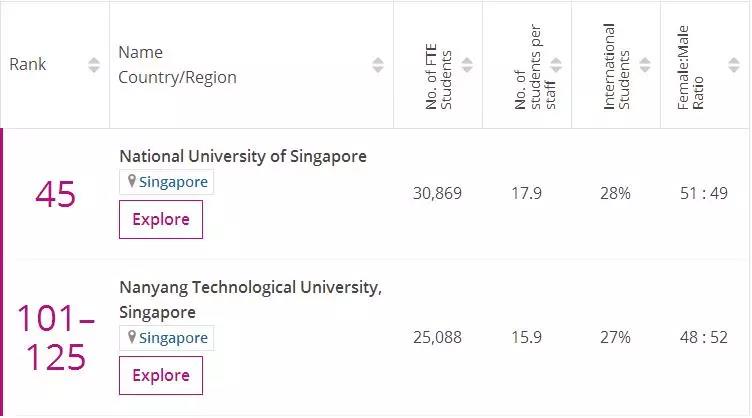752x418 pixels.
Task: Sort by International Students arrows
Action: [645, 65]
